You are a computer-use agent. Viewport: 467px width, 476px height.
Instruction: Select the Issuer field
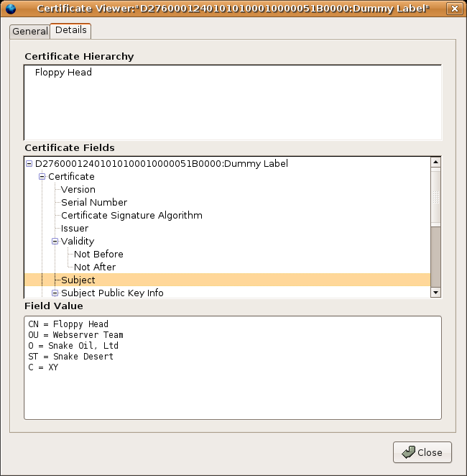tap(75, 229)
